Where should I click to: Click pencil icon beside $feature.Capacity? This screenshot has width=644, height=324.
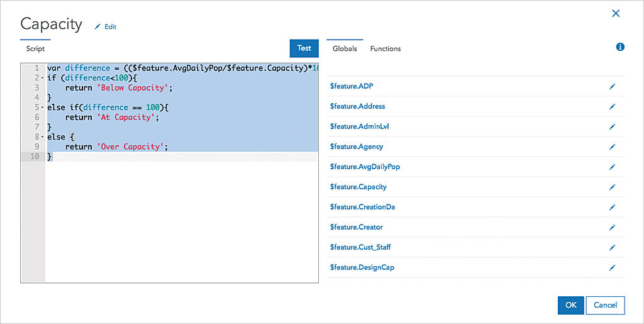point(613,187)
